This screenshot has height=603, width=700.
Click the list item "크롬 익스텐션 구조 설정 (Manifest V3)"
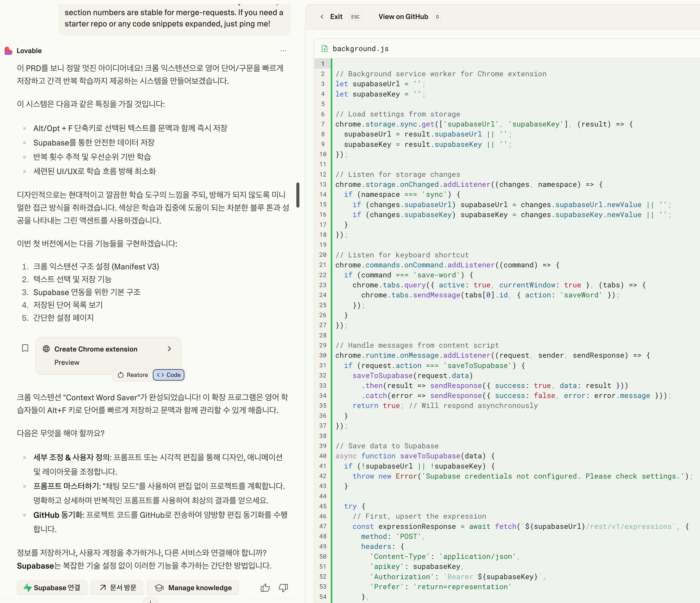(96, 266)
